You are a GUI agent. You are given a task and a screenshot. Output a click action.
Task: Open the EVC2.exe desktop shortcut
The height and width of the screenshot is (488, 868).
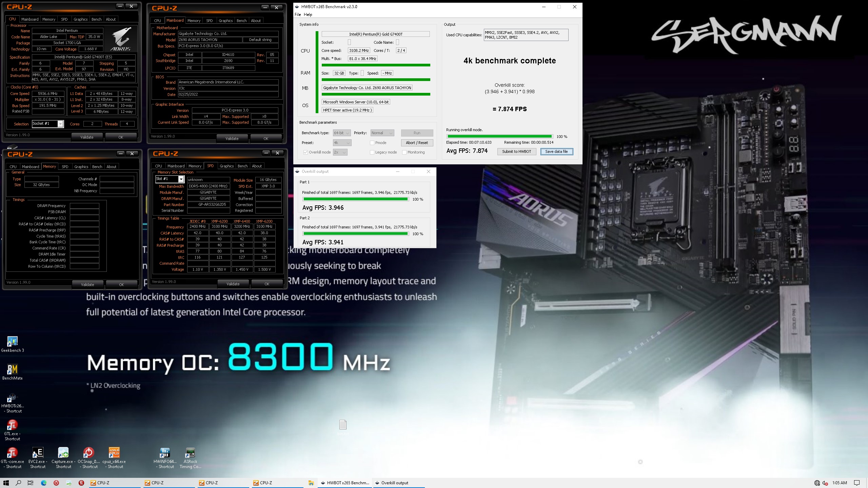pos(38,458)
